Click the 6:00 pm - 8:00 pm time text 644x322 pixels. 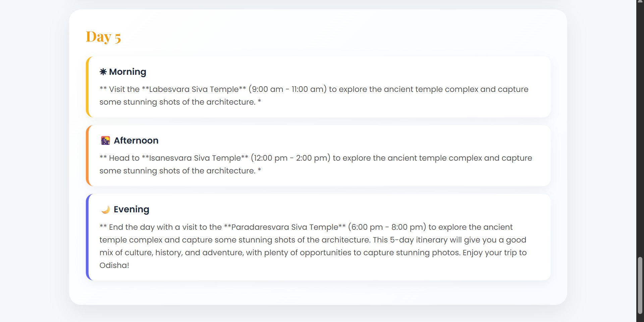point(387,227)
